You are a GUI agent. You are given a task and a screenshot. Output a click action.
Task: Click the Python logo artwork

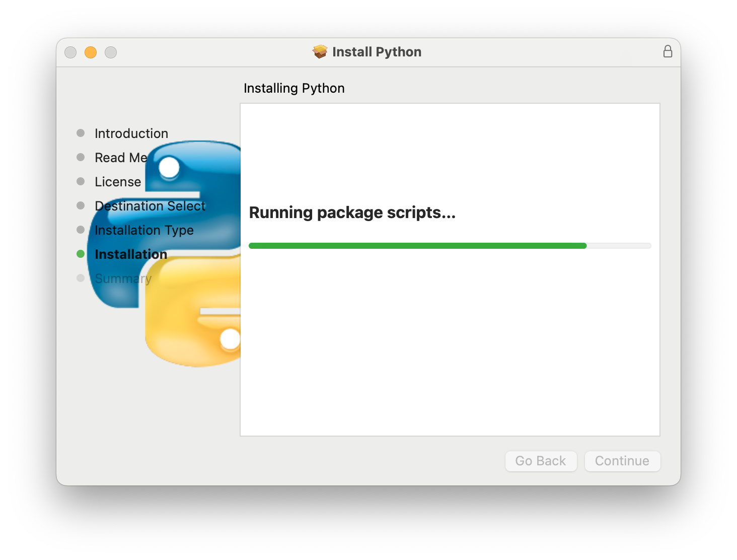coord(196,322)
